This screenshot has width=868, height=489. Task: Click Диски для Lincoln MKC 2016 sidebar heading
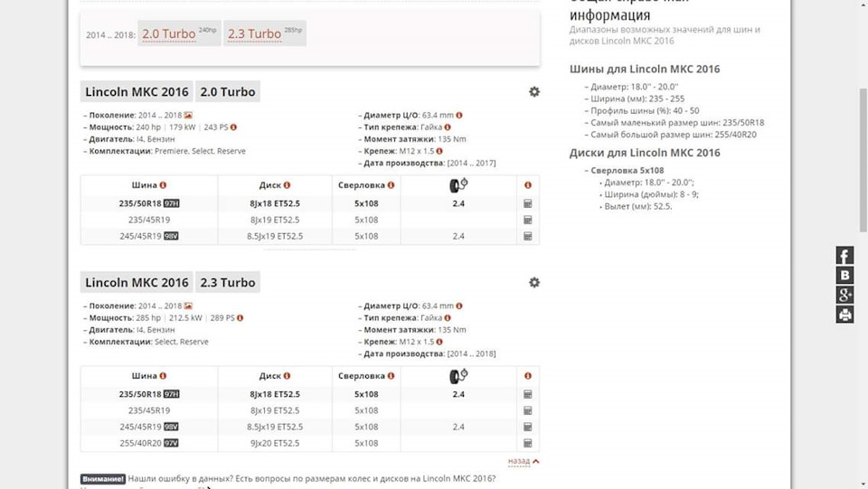click(x=645, y=153)
